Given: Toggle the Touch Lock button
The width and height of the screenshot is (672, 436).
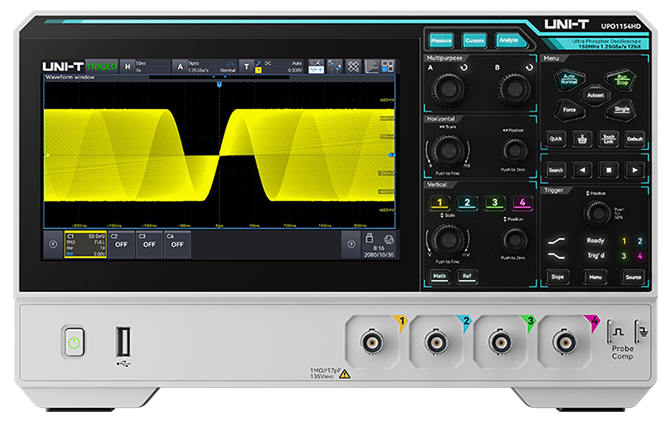Looking at the screenshot, I should [x=608, y=139].
